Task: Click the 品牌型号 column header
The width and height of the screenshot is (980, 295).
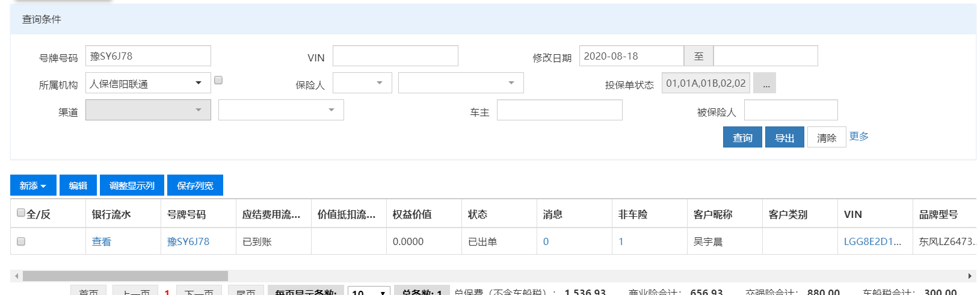Action: pos(945,214)
